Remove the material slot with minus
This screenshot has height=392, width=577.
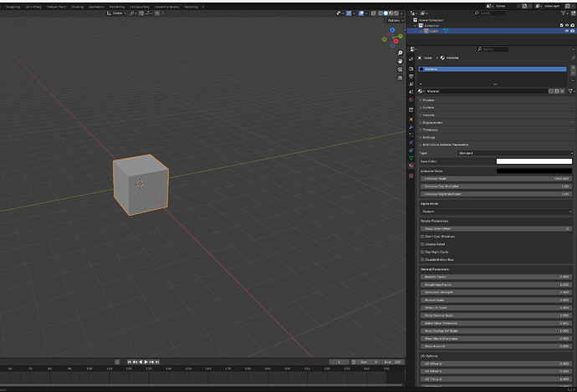[x=573, y=74]
